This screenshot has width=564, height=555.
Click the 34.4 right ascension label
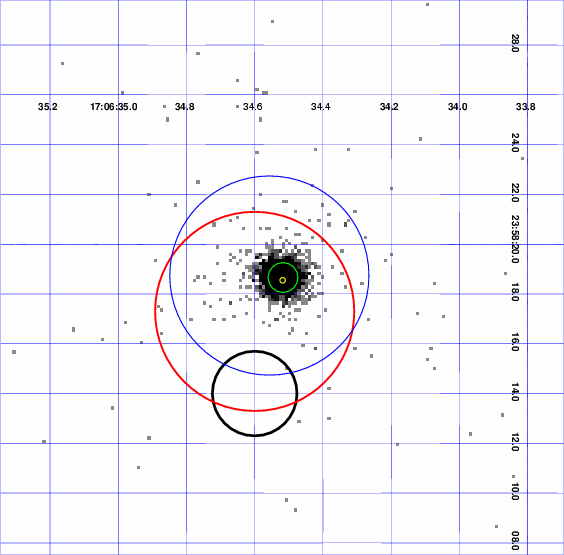coord(320,107)
